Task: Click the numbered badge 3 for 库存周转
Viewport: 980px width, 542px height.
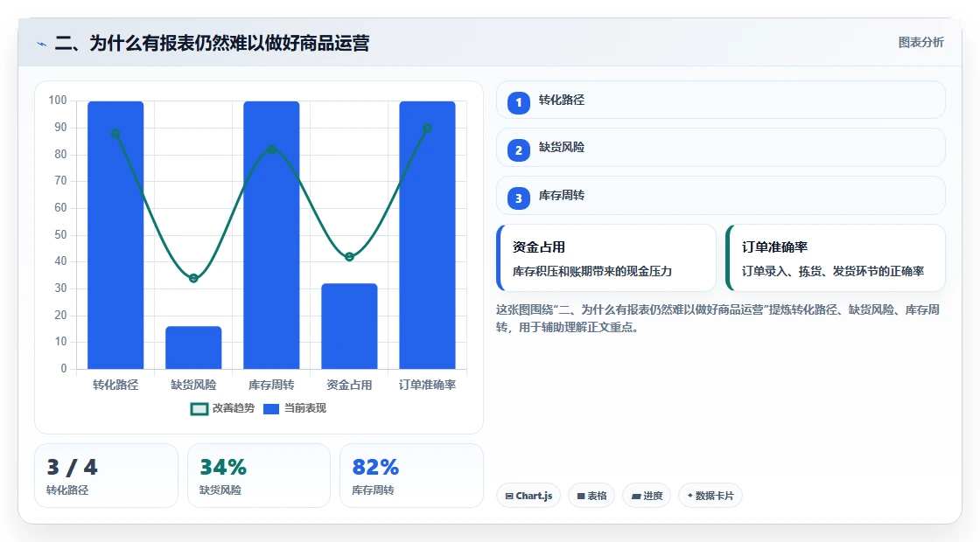Action: tap(519, 198)
